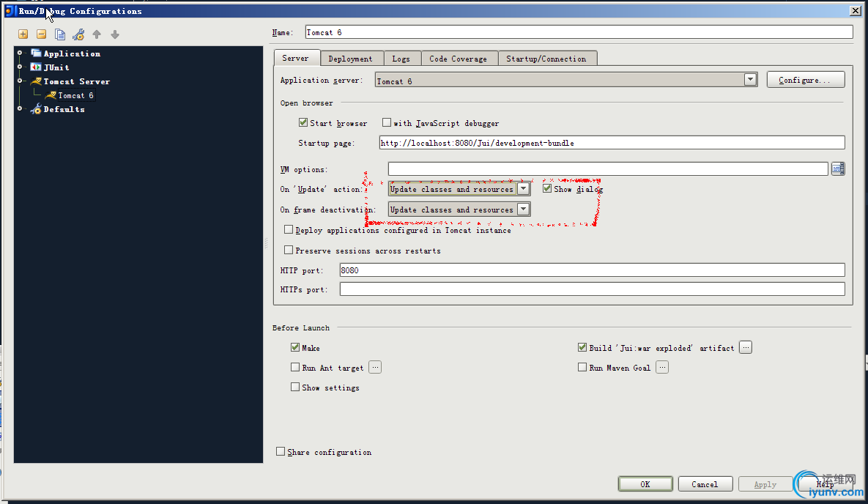Click into the Startup page URL field

point(612,143)
